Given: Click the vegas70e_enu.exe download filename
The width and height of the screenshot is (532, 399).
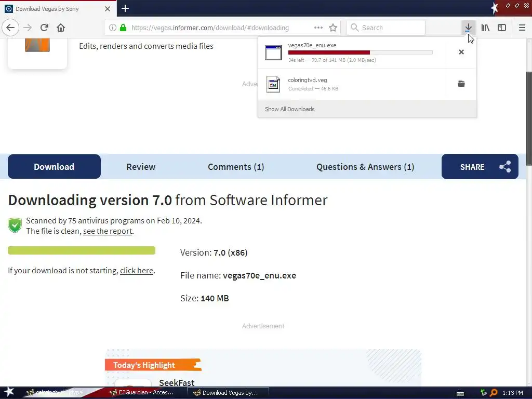Looking at the screenshot, I should pyautogui.click(x=312, y=45).
